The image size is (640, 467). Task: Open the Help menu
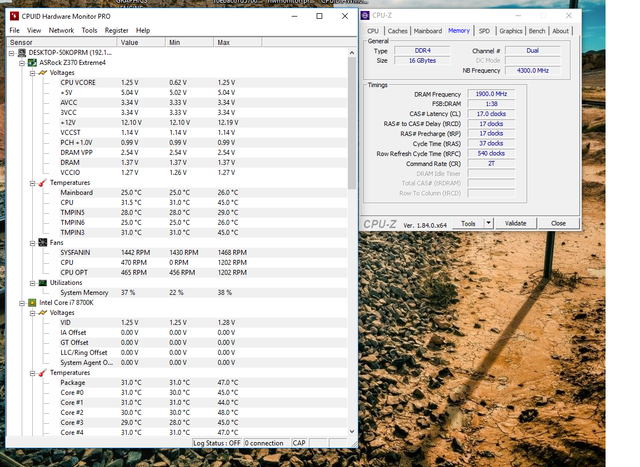tap(143, 30)
